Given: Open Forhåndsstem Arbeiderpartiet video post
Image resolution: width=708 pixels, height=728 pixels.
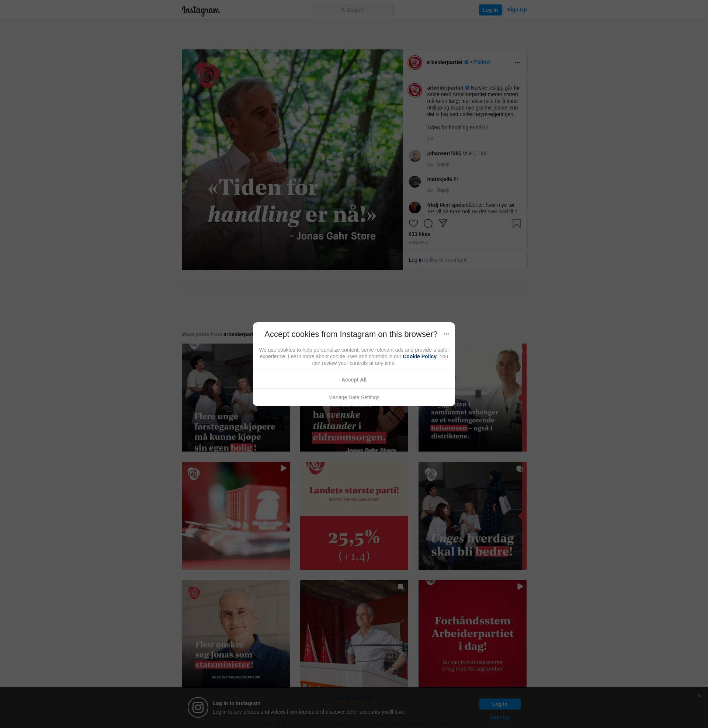Looking at the screenshot, I should tap(472, 634).
